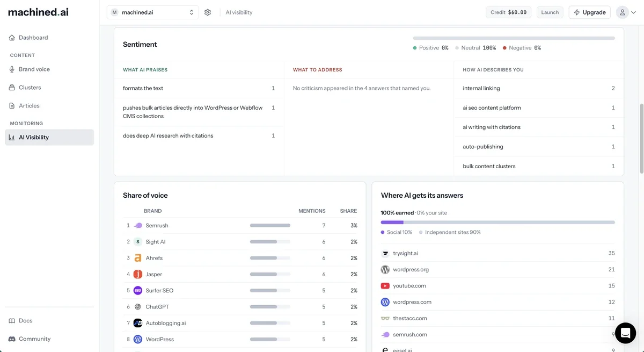
Task: Click the Launch button
Action: coord(550,12)
